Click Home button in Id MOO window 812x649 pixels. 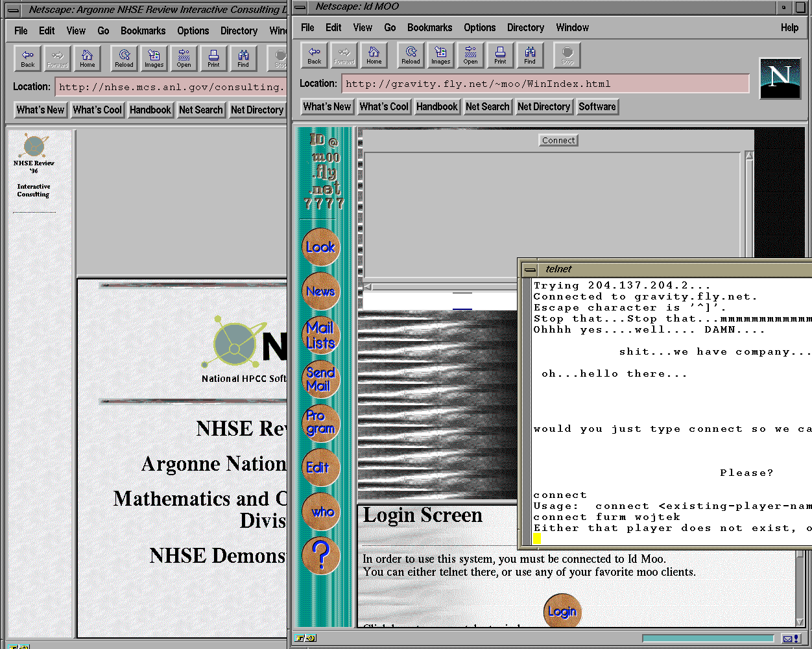click(374, 55)
